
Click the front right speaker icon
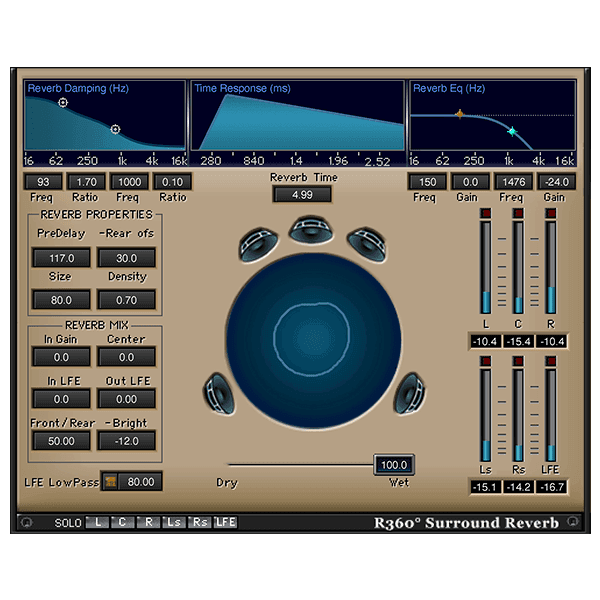point(367,244)
